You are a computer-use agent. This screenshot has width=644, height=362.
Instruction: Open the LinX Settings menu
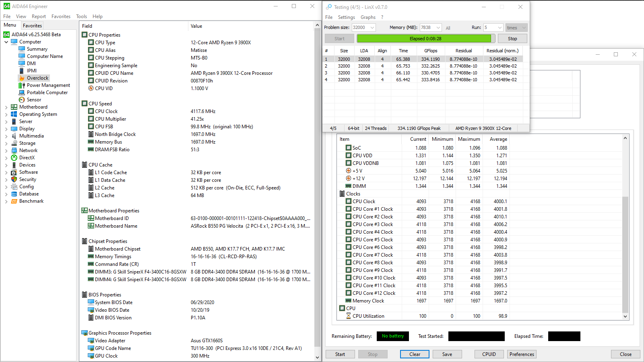(346, 17)
